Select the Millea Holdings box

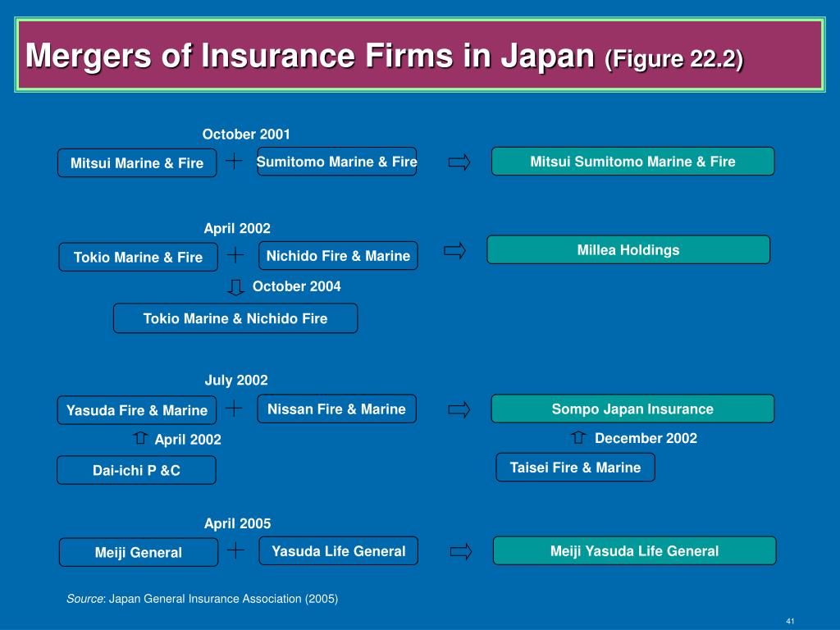pos(628,249)
